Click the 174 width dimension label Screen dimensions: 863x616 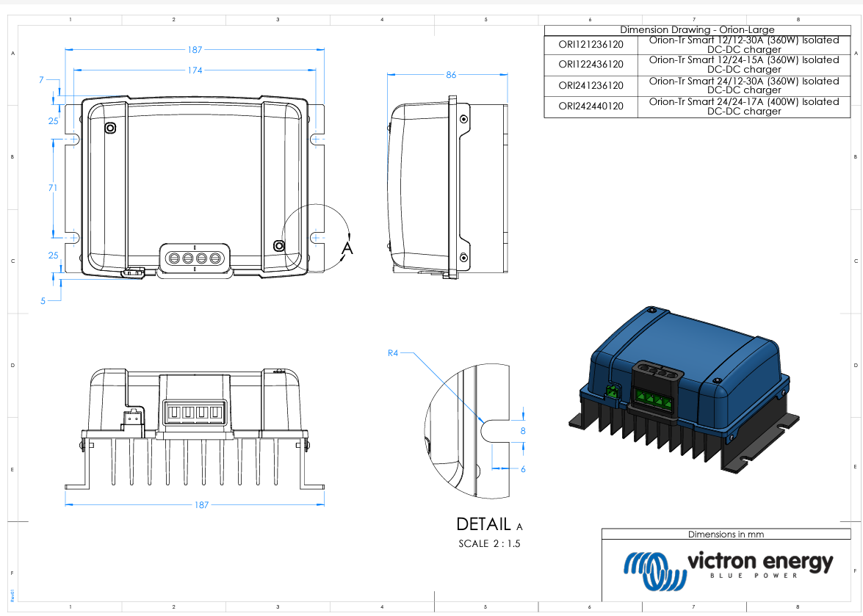[195, 70]
